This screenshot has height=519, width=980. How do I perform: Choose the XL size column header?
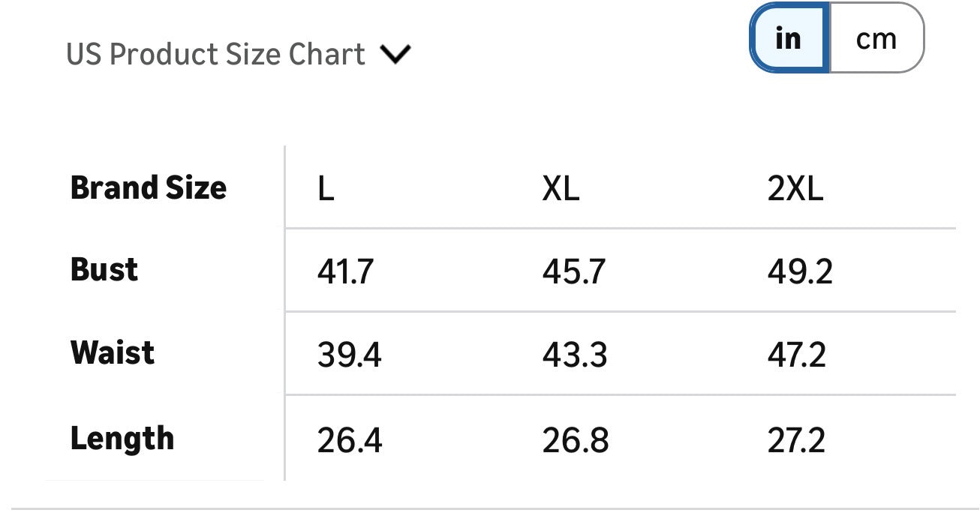tap(561, 190)
